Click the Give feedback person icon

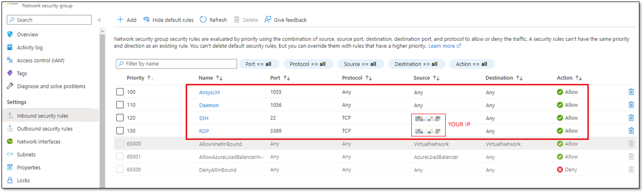[268, 20]
